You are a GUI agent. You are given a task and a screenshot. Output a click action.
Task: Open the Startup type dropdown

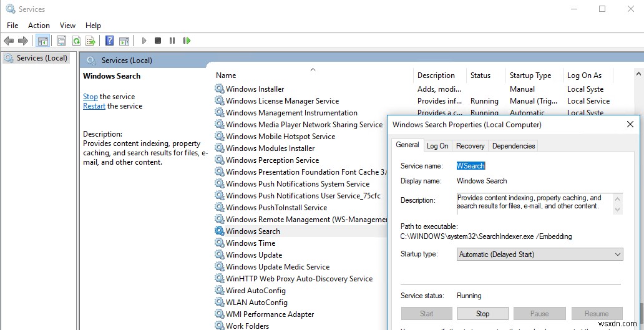coord(540,255)
